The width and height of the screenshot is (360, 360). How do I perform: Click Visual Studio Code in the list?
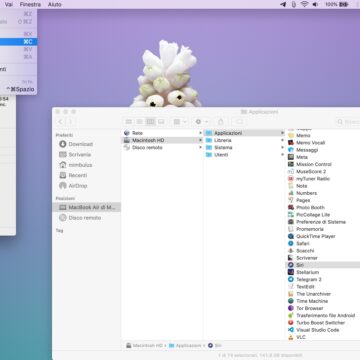tap(323, 330)
